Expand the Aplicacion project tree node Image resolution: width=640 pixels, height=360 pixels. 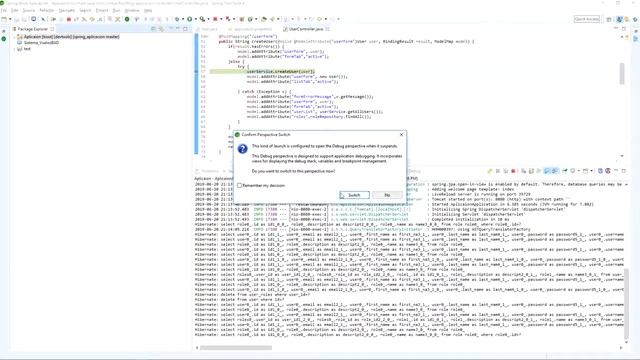click(15, 37)
